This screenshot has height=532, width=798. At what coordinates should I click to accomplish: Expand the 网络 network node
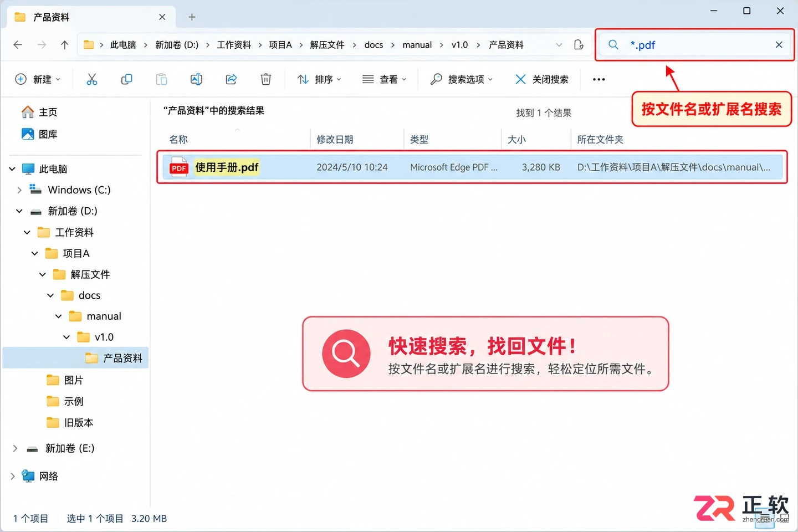[x=12, y=476]
